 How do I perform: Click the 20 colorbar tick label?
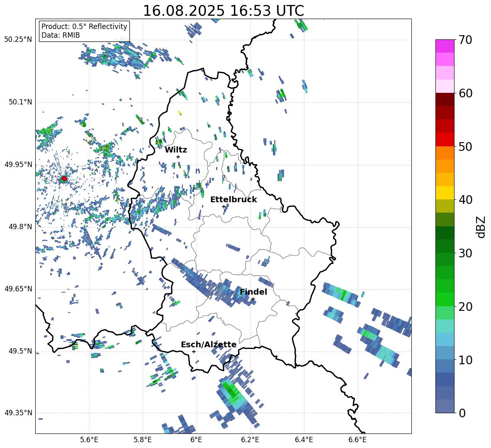click(465, 307)
